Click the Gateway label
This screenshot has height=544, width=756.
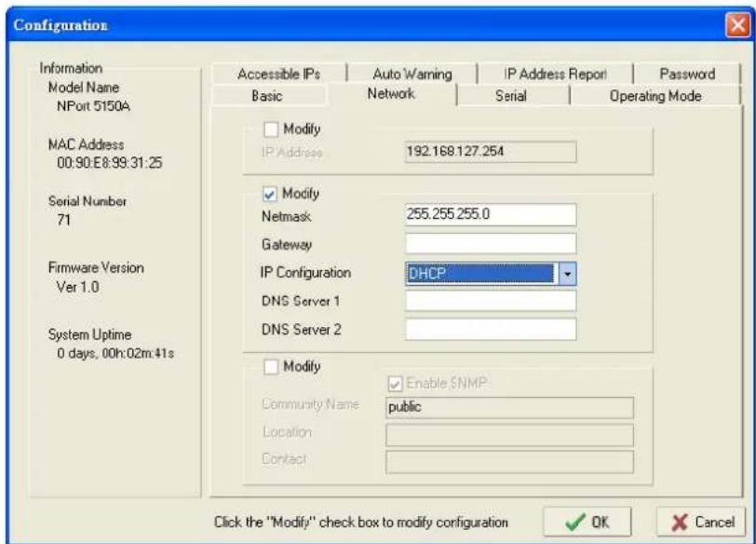[x=287, y=244]
